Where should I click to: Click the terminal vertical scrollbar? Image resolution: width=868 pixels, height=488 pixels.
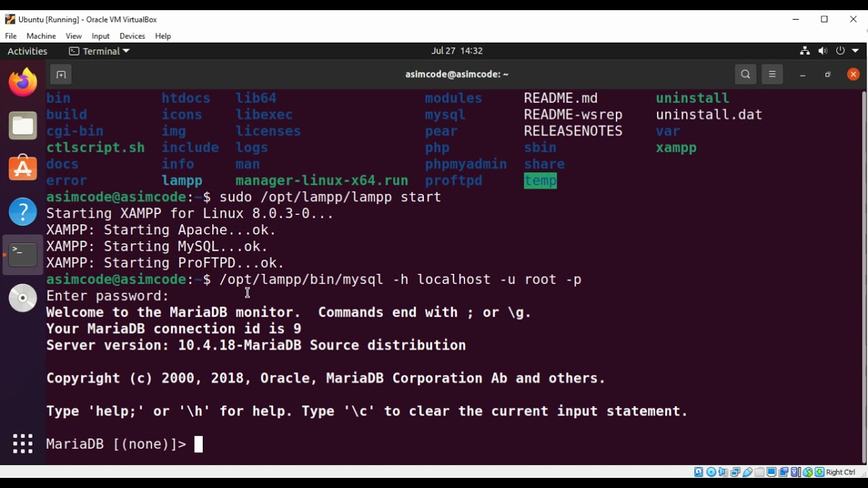pos(863,277)
